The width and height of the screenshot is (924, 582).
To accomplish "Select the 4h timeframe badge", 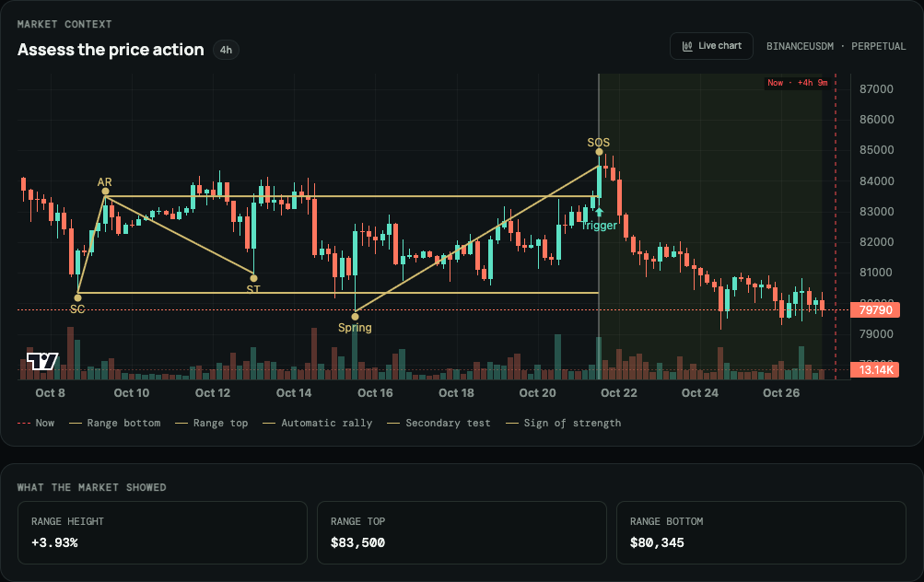I will [x=226, y=50].
